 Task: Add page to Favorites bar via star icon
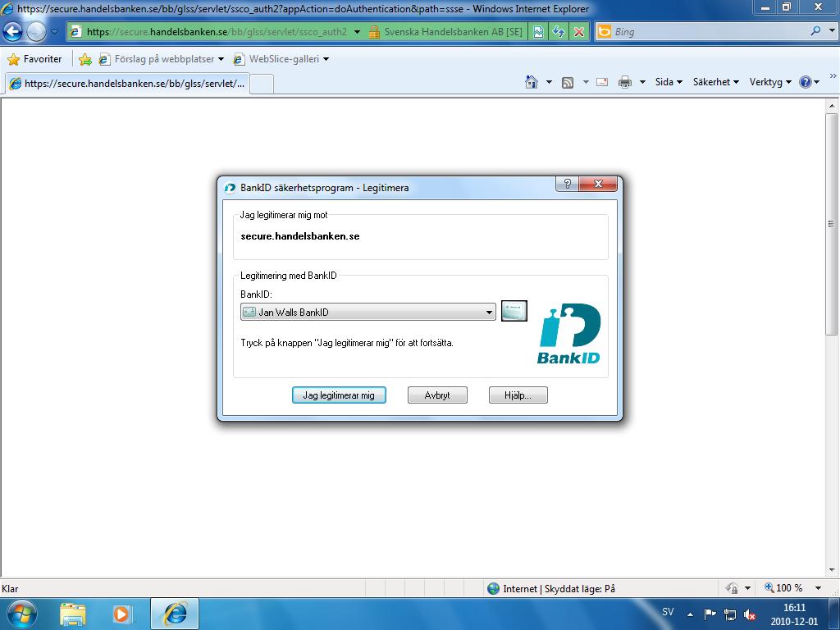click(84, 59)
